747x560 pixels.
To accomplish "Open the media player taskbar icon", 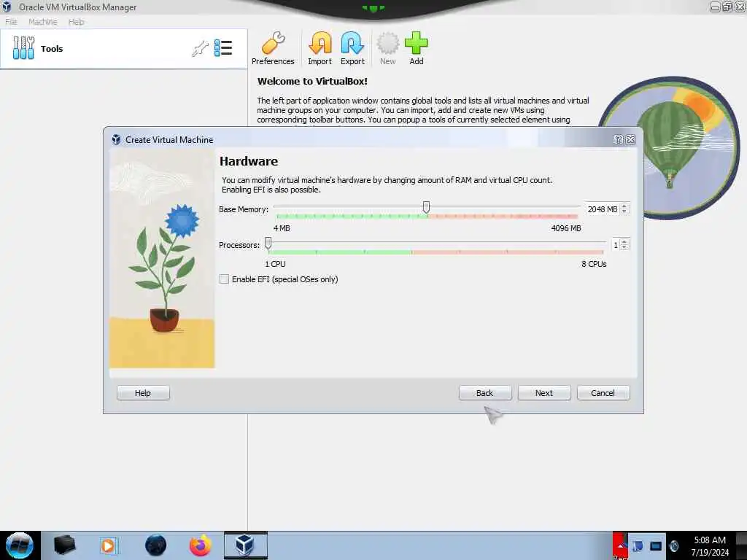I will pos(108,545).
